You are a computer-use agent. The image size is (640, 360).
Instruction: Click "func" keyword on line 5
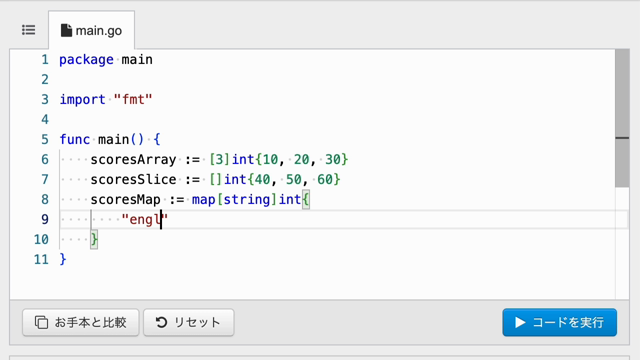coord(75,140)
